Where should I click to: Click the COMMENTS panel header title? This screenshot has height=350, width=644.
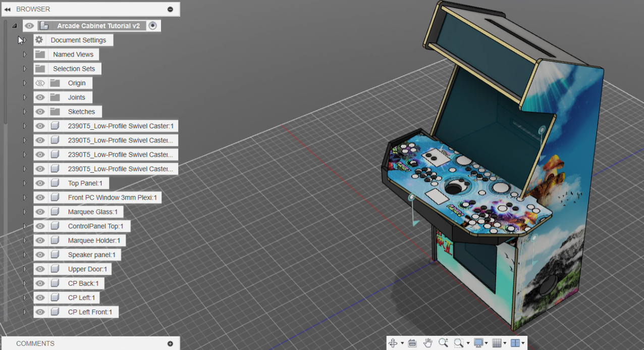pos(35,343)
